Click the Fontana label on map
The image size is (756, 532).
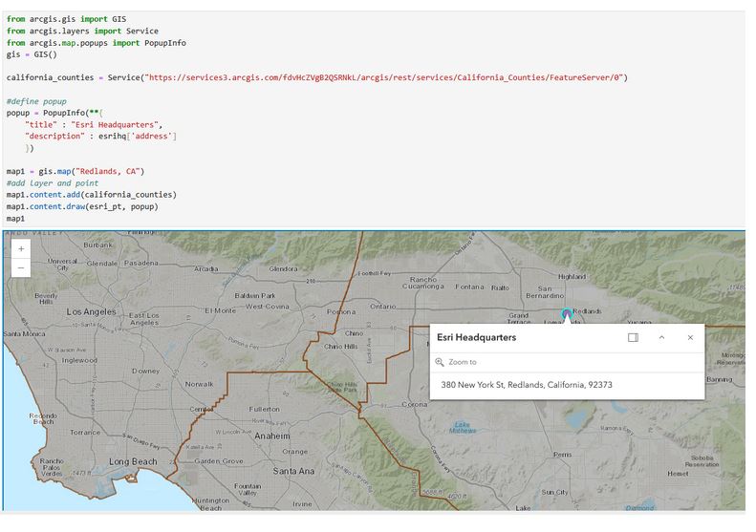tap(469, 287)
